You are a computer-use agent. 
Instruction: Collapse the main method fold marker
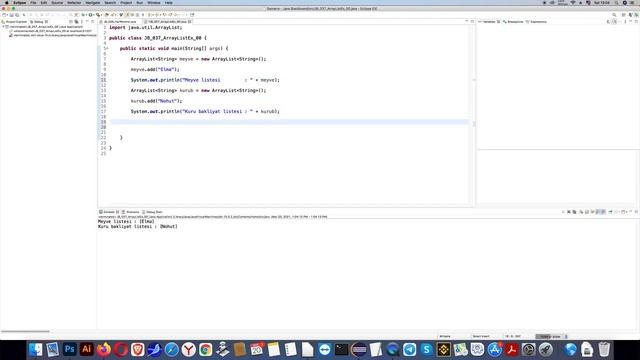pyautogui.click(x=107, y=48)
